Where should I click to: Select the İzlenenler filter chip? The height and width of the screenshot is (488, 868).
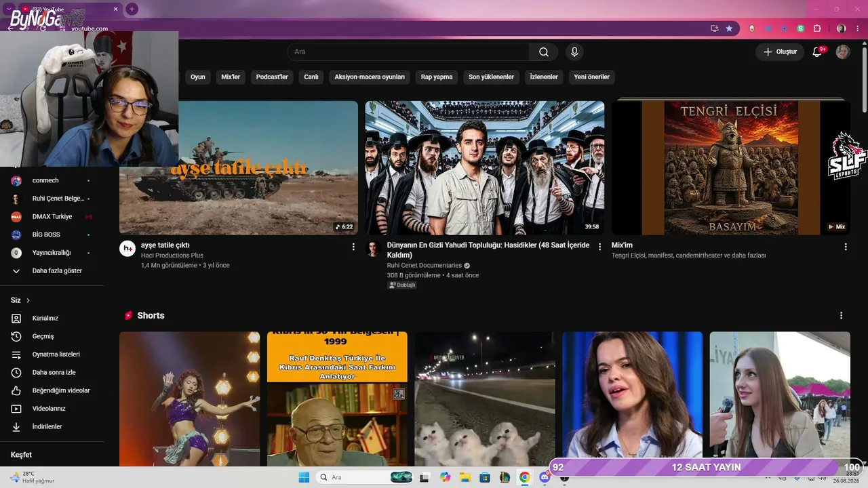pos(544,77)
